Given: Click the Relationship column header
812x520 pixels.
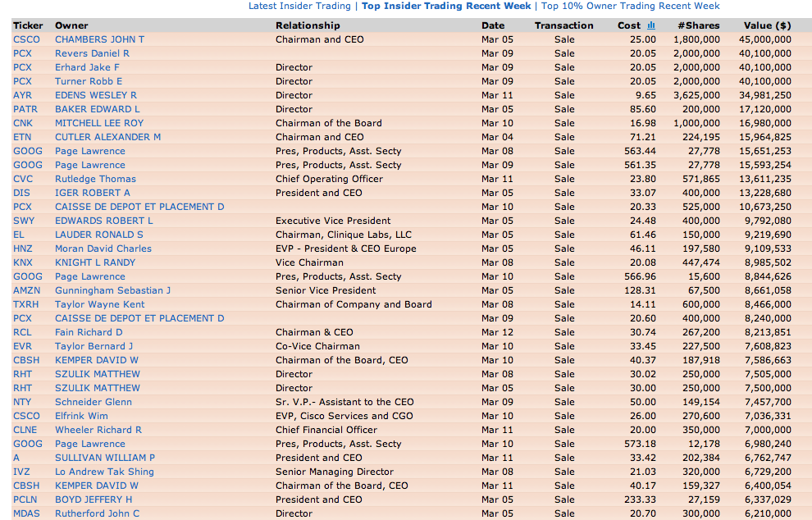Looking at the screenshot, I should coord(308,25).
